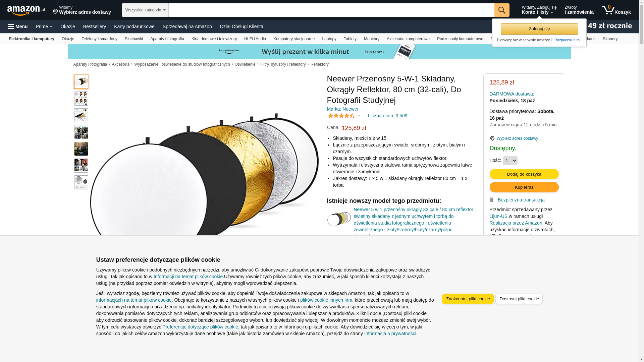Open the hamburger Menu icon
The height and width of the screenshot is (362, 644).
(x=18, y=26)
